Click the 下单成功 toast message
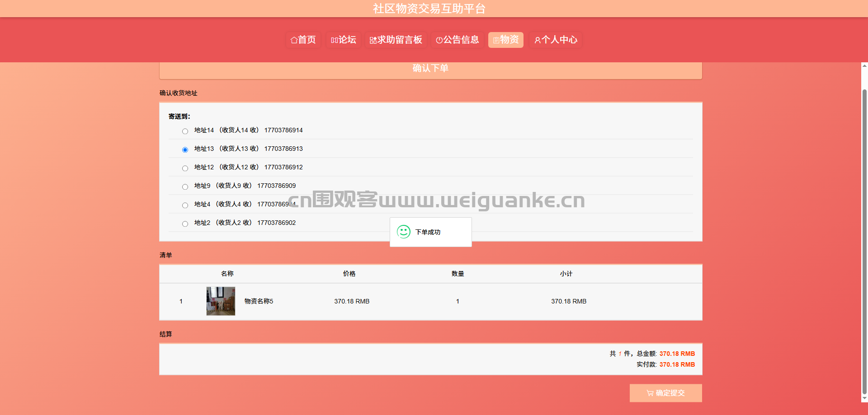The height and width of the screenshot is (415, 868). click(431, 232)
